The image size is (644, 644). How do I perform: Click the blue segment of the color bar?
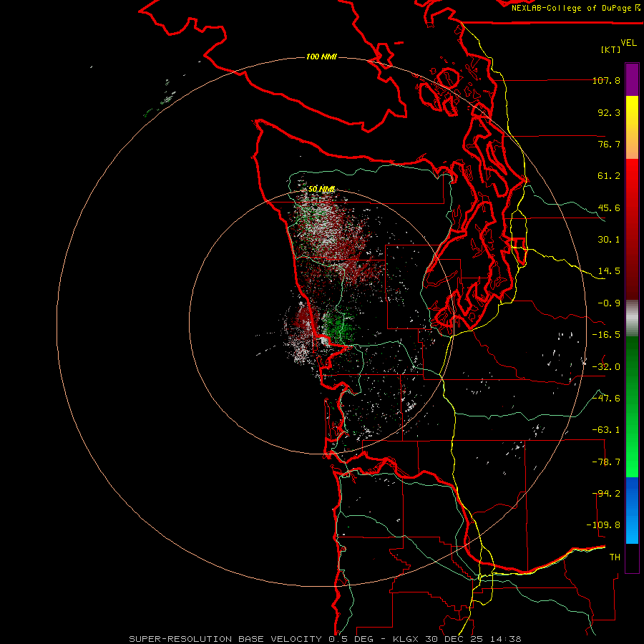click(632, 510)
